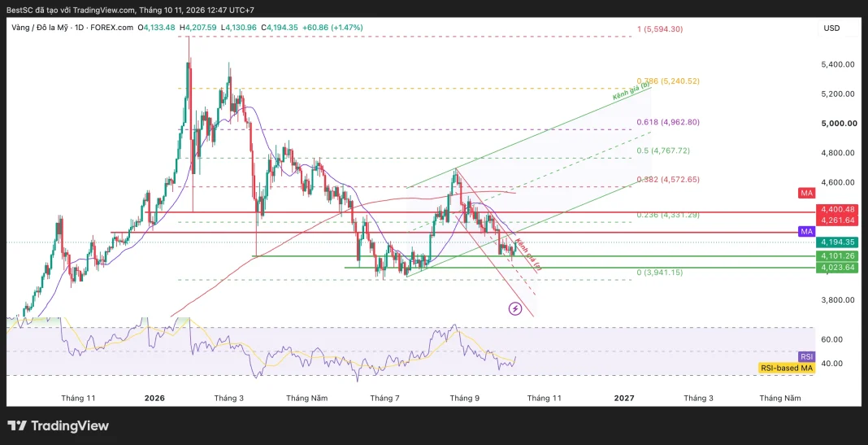
Task: Click the Tháng 7 time axis label
Action: (384, 398)
